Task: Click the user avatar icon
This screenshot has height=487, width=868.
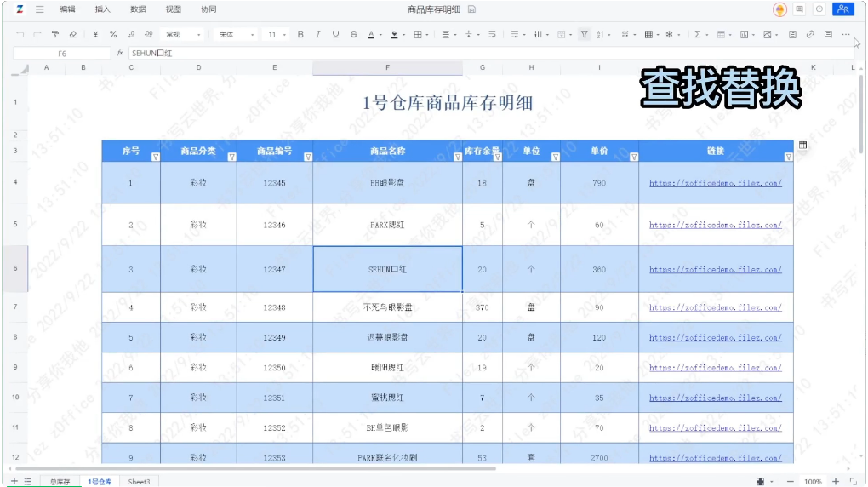Action: [779, 9]
